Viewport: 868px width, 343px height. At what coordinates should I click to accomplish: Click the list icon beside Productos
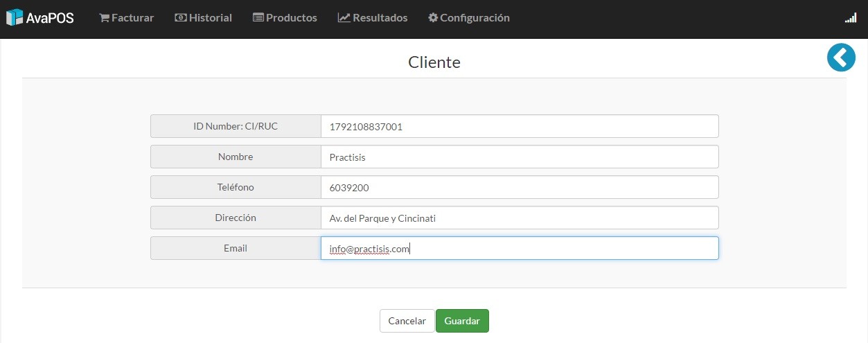pos(258,18)
